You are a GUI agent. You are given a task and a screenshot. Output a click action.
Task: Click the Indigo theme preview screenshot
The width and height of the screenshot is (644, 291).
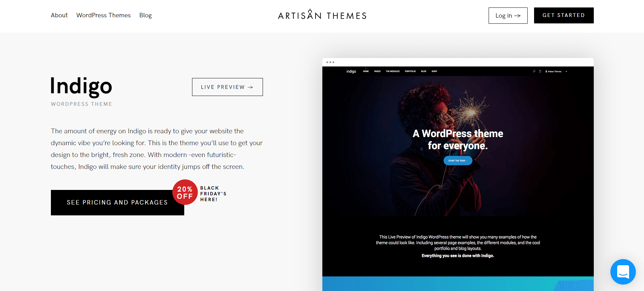(x=458, y=174)
